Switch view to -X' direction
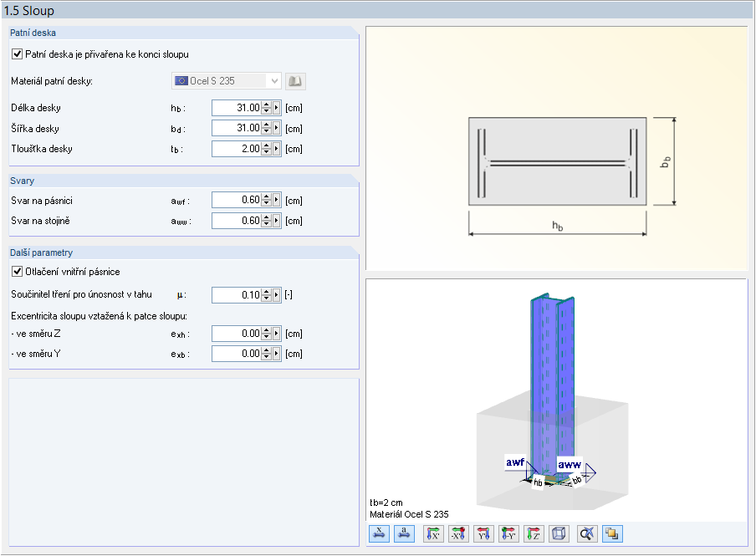The width and height of the screenshot is (756, 556). pyautogui.click(x=458, y=533)
